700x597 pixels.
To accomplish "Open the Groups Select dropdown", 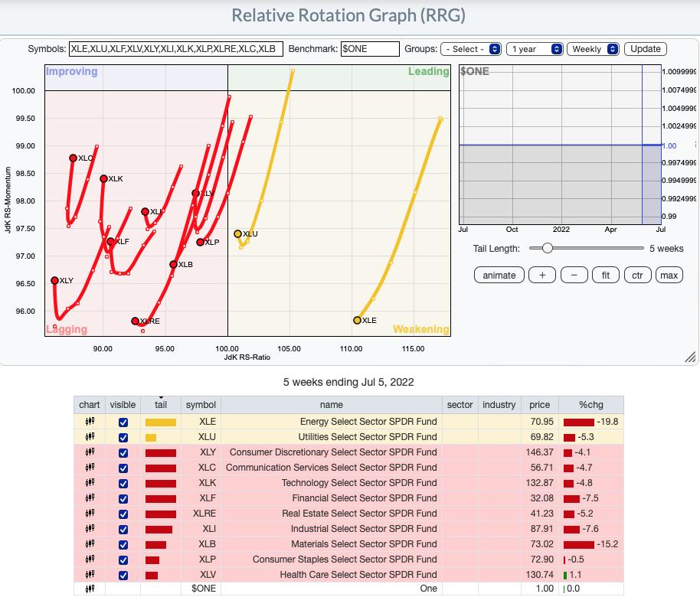I will click(471, 49).
